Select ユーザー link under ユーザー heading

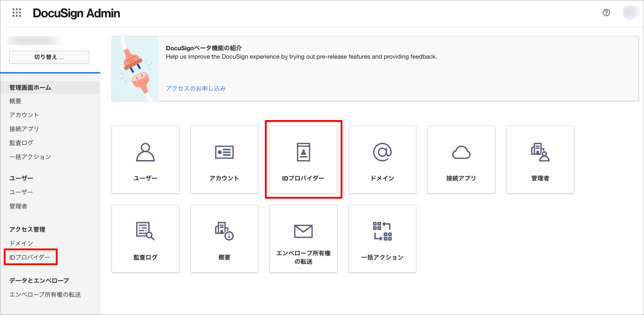(21, 192)
